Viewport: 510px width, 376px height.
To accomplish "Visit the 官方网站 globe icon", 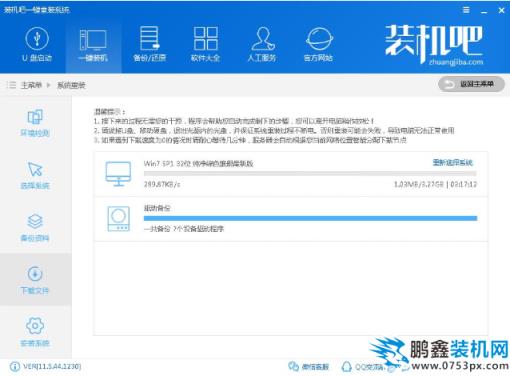I will click(x=319, y=39).
